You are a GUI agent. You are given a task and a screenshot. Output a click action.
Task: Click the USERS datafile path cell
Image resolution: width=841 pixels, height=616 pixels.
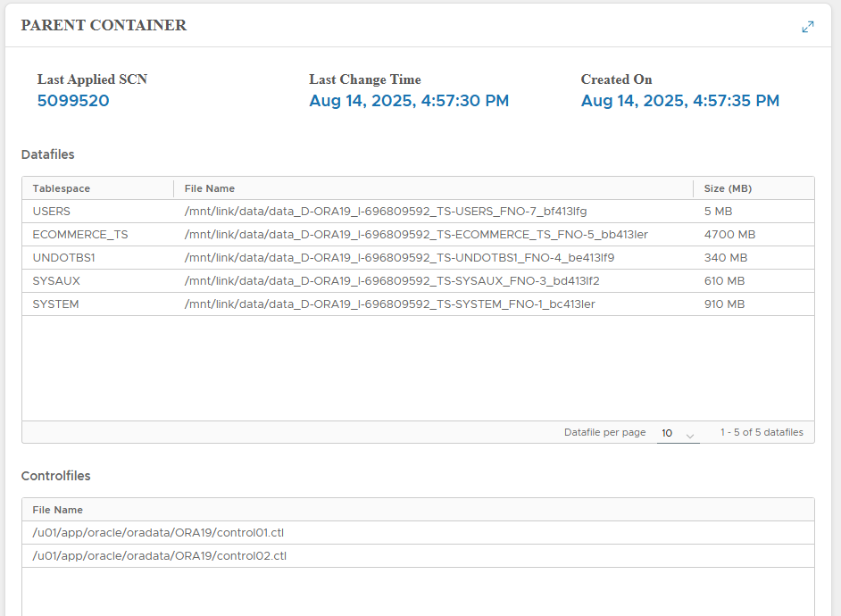pos(386,212)
